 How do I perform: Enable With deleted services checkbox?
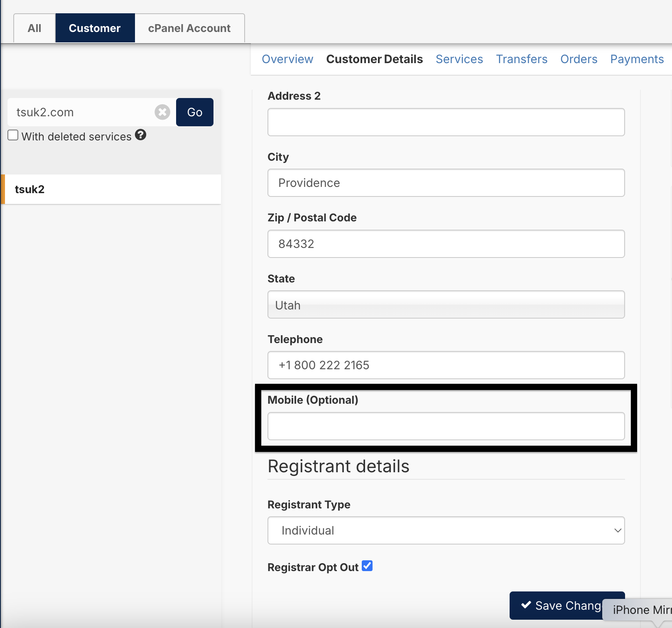(13, 135)
